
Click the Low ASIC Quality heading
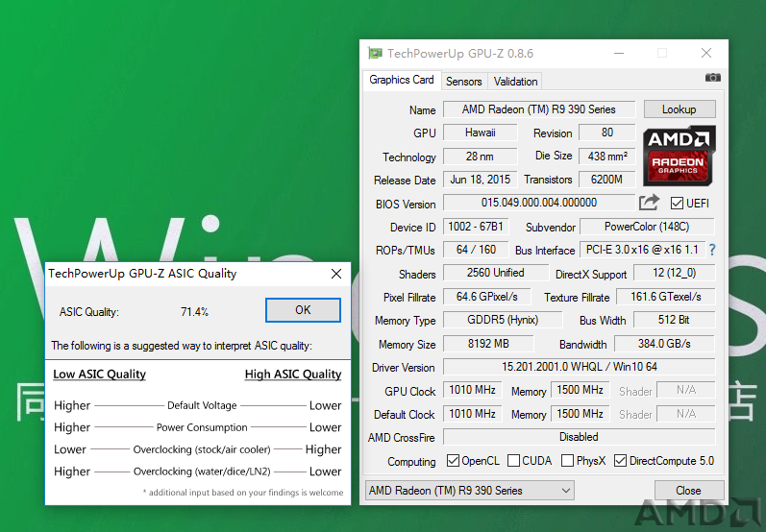[x=100, y=375]
